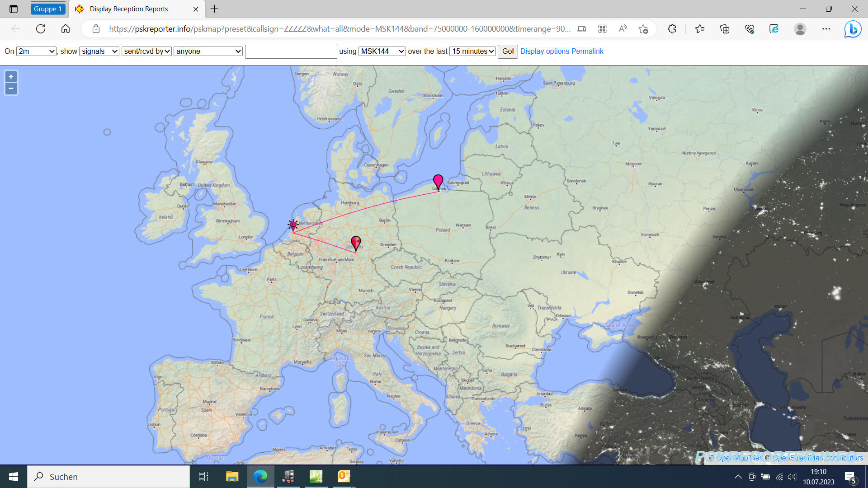
Task: Add this page to favorites star
Action: point(643,29)
